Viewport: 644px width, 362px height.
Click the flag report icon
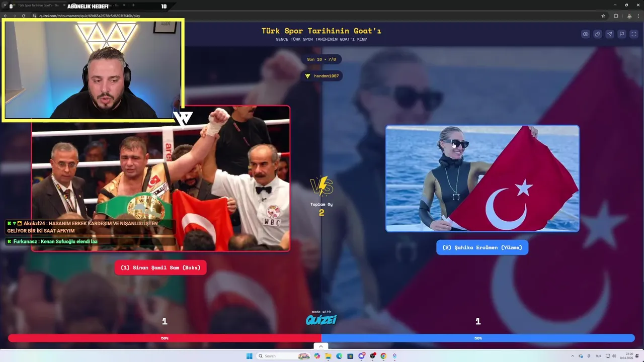pyautogui.click(x=621, y=34)
